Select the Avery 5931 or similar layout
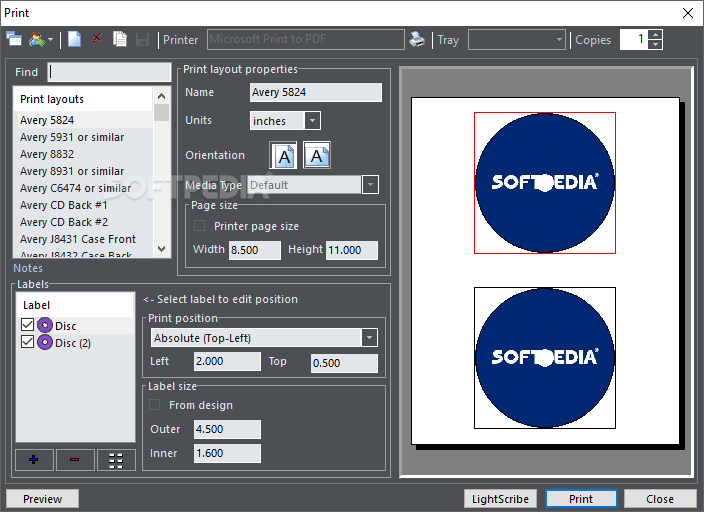 tap(83, 137)
